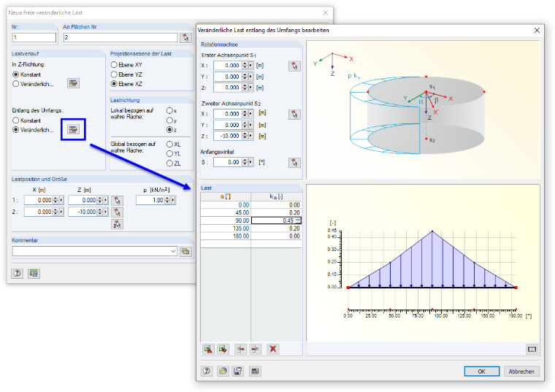Image resolution: width=555 pixels, height=392 pixels.
Task: Select global load direction YL
Action: tap(170, 153)
